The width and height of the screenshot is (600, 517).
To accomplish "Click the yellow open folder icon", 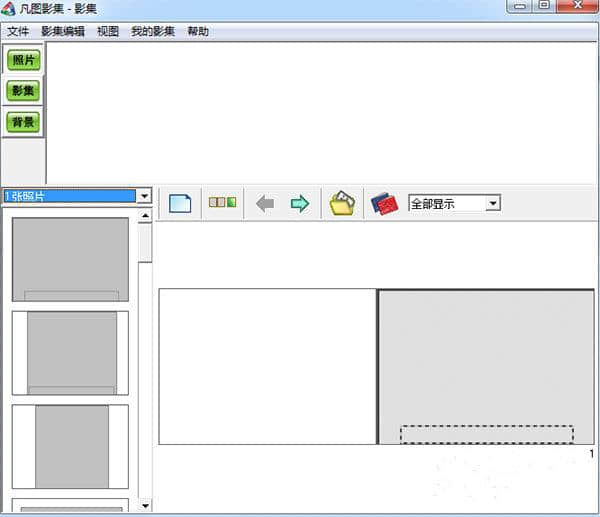I will (342, 204).
